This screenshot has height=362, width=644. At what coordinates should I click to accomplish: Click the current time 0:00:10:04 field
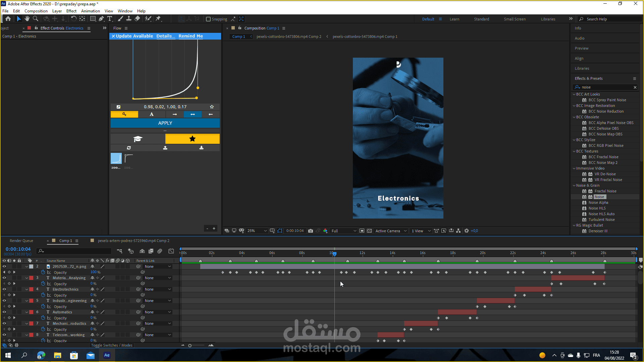coord(18,249)
